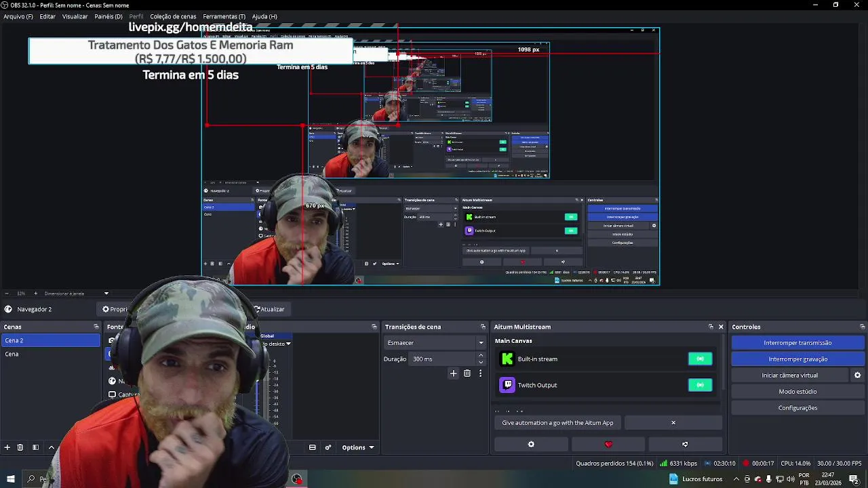Click the Navegador 2 browser source icon
The height and width of the screenshot is (488, 868).
[x=8, y=309]
